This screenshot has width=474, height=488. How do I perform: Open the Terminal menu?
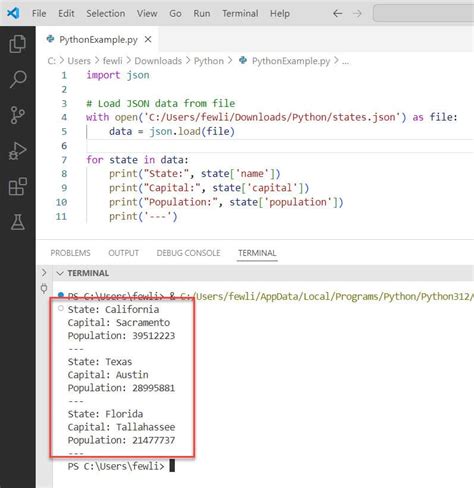[x=240, y=13]
